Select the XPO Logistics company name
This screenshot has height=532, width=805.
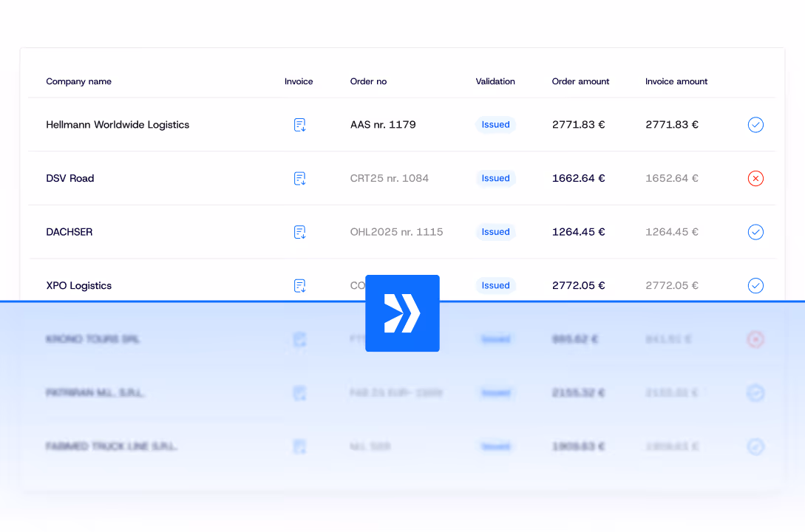(x=78, y=286)
